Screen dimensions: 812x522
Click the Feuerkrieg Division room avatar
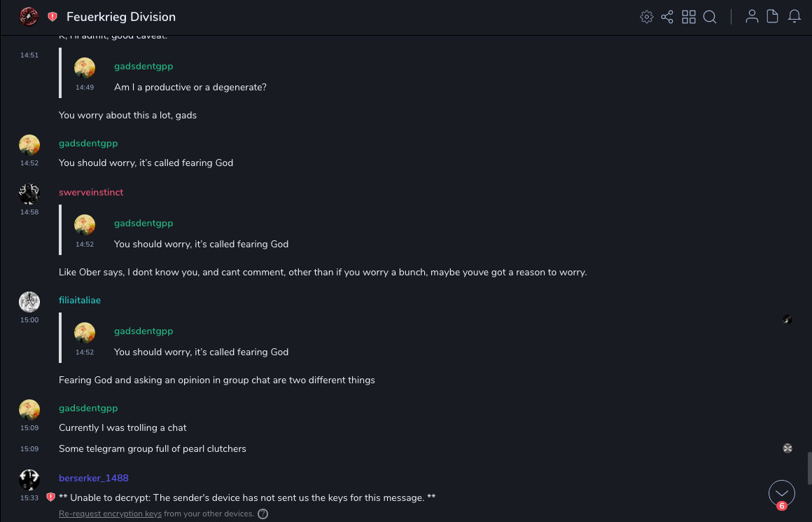click(29, 17)
